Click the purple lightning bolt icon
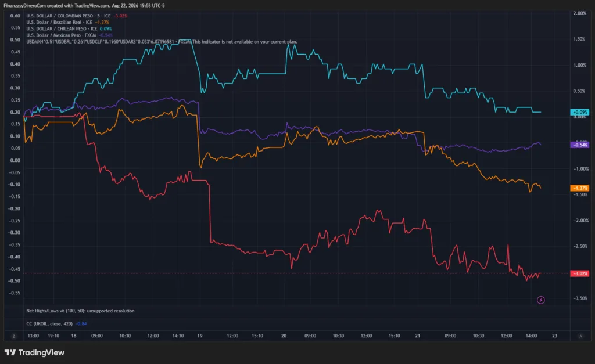Screen dimensions: 595x364 pyautogui.click(x=541, y=300)
